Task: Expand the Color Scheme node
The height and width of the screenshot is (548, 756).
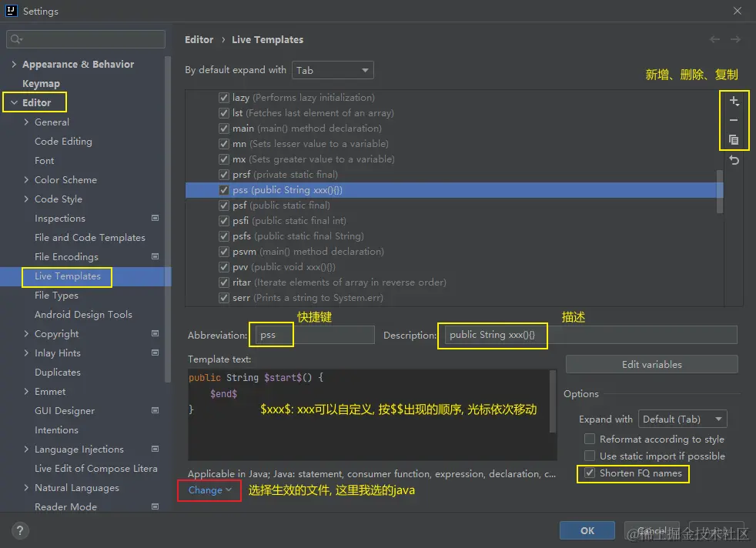Action: [x=26, y=180]
